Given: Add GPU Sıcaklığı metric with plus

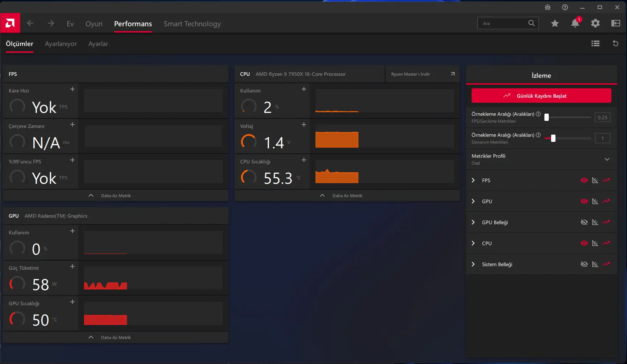Looking at the screenshot, I should click(72, 302).
